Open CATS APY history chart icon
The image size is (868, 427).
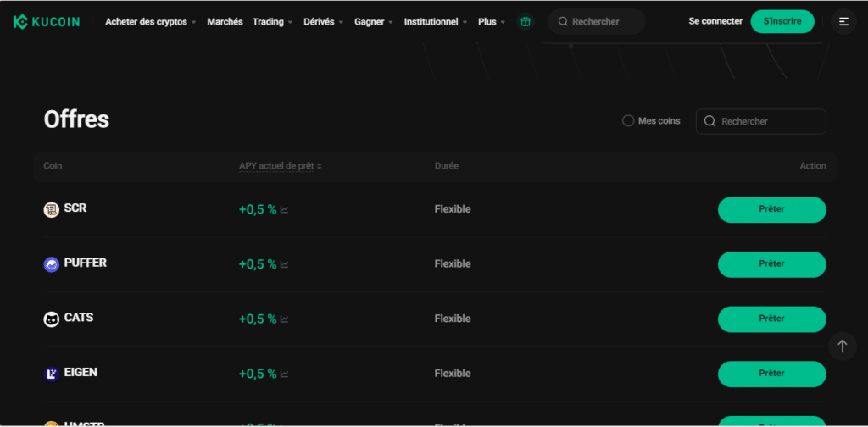click(285, 319)
